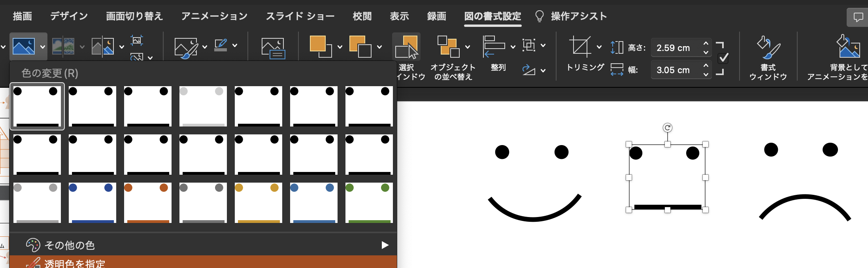
Task: Open the Group objects dropdown arrow
Action: 543,45
